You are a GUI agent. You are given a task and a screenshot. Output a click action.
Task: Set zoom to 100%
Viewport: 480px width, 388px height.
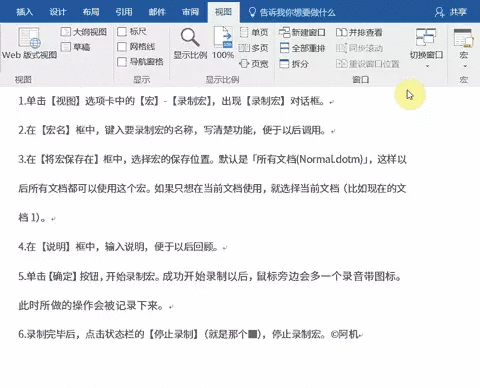click(223, 43)
